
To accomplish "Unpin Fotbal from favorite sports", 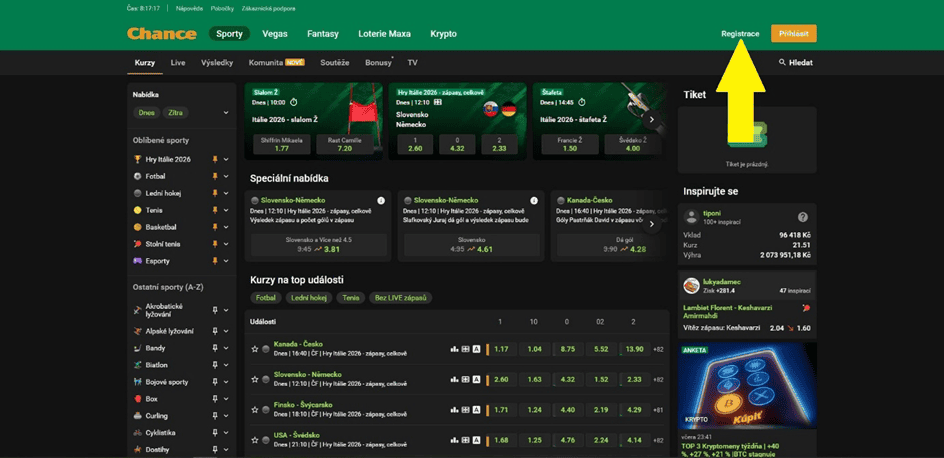I will click(215, 176).
